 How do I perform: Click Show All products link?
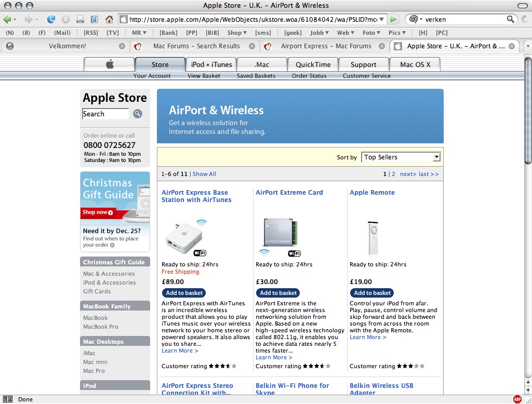(x=204, y=174)
